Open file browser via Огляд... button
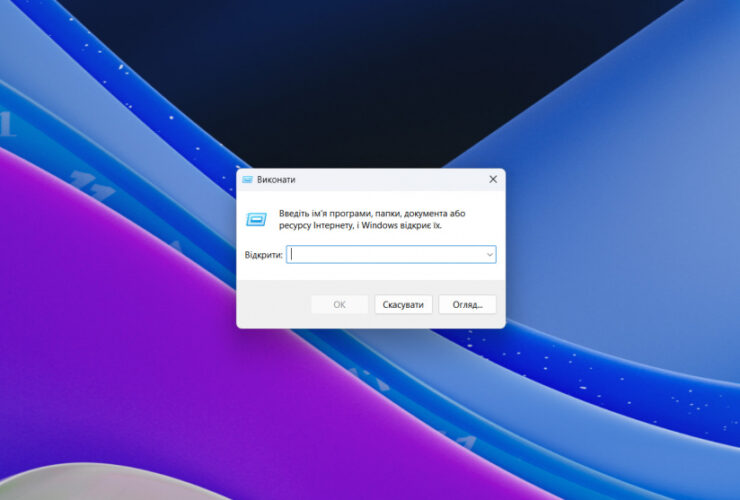 (x=467, y=304)
